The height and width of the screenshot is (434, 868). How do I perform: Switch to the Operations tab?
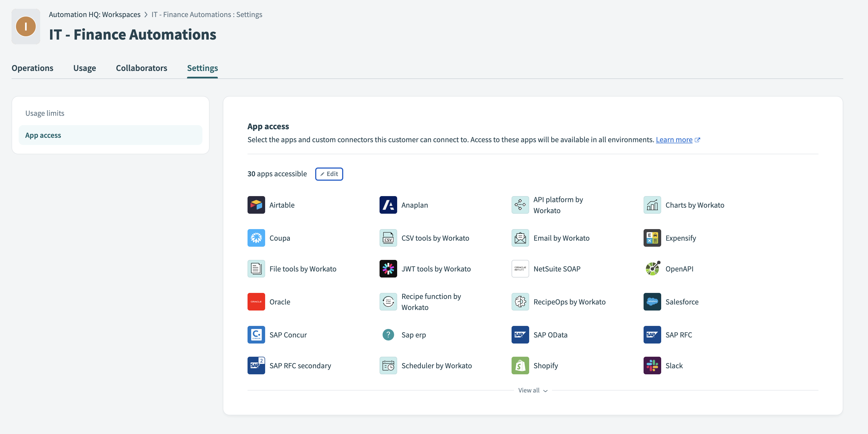tap(32, 68)
